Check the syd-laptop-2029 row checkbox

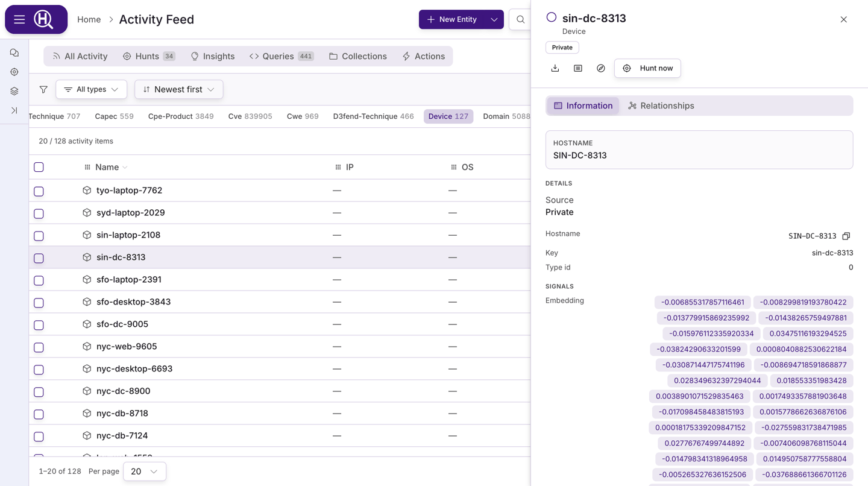click(x=39, y=213)
